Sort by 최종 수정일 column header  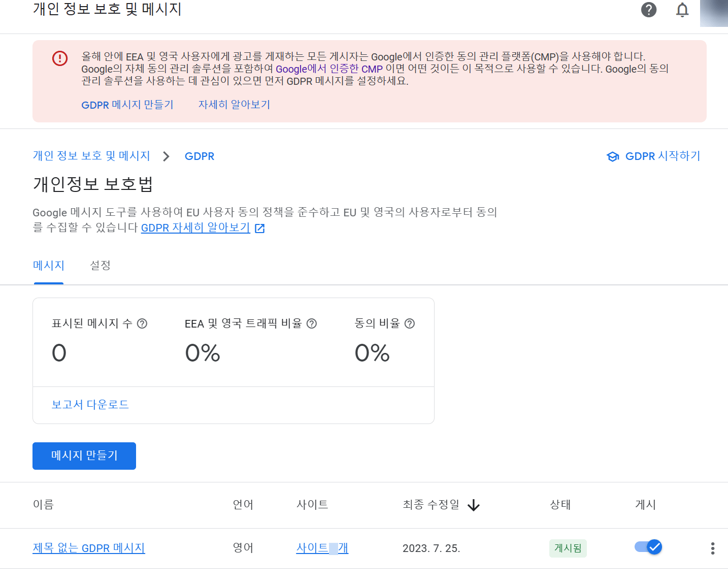click(x=431, y=505)
